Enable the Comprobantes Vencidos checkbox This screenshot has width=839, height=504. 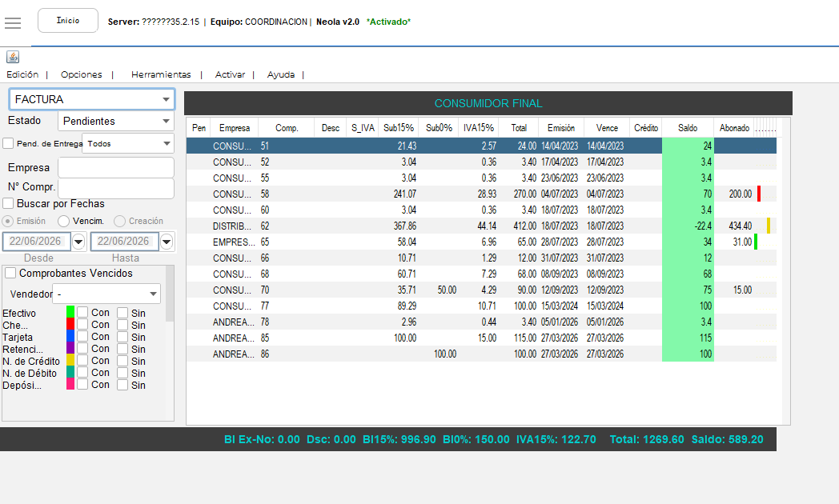click(x=10, y=273)
